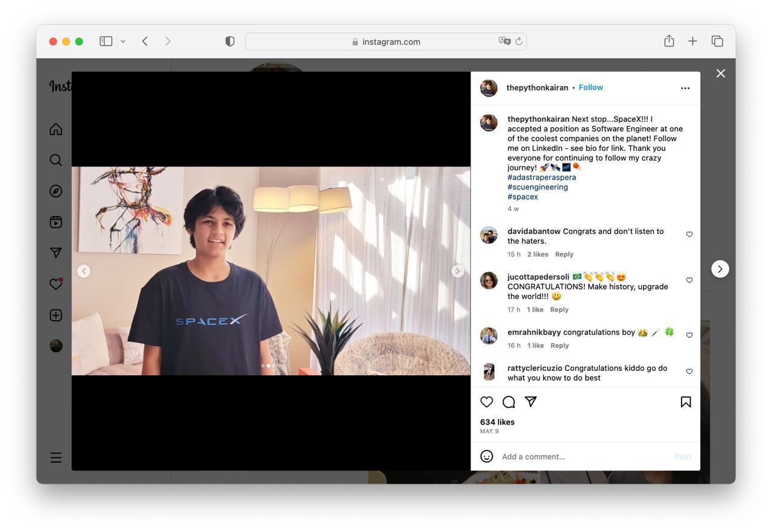
Task: Share the post via the send icon
Action: [530, 401]
